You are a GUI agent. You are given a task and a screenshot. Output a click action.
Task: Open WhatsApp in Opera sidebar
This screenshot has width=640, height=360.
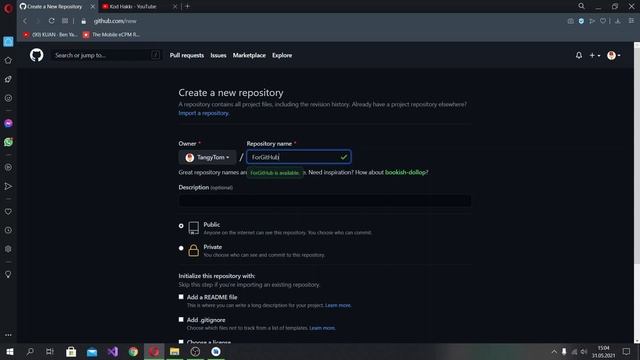tap(8, 142)
